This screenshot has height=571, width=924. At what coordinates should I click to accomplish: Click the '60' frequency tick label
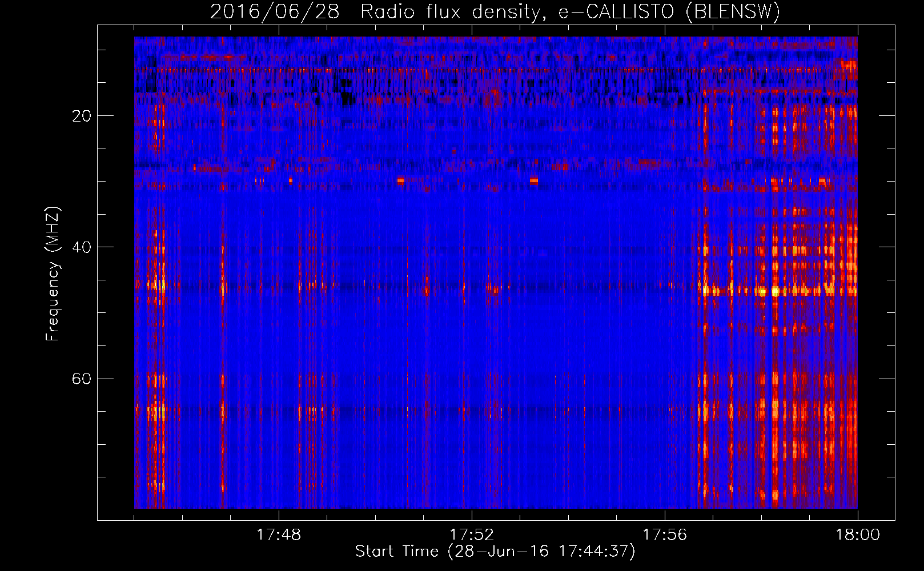click(x=82, y=379)
